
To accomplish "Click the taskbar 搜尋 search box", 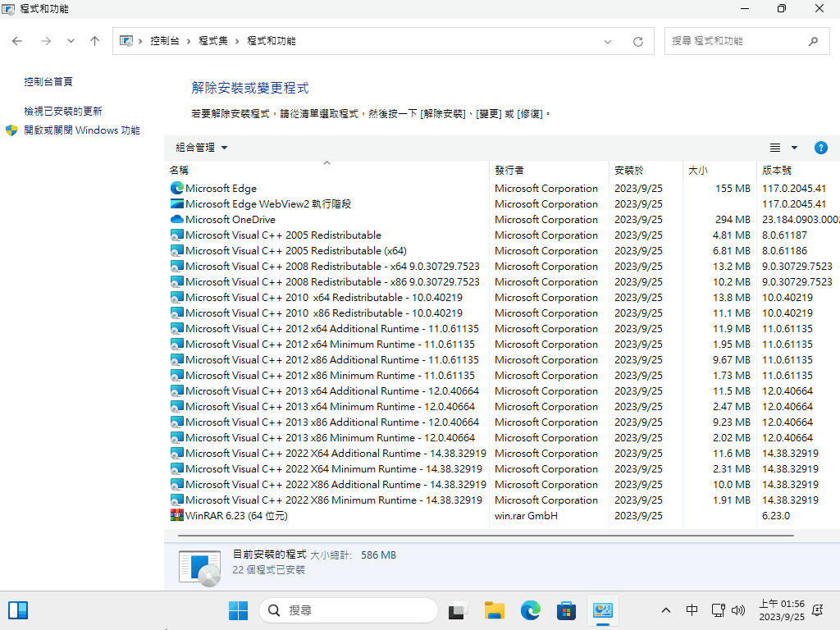I will tap(348, 610).
